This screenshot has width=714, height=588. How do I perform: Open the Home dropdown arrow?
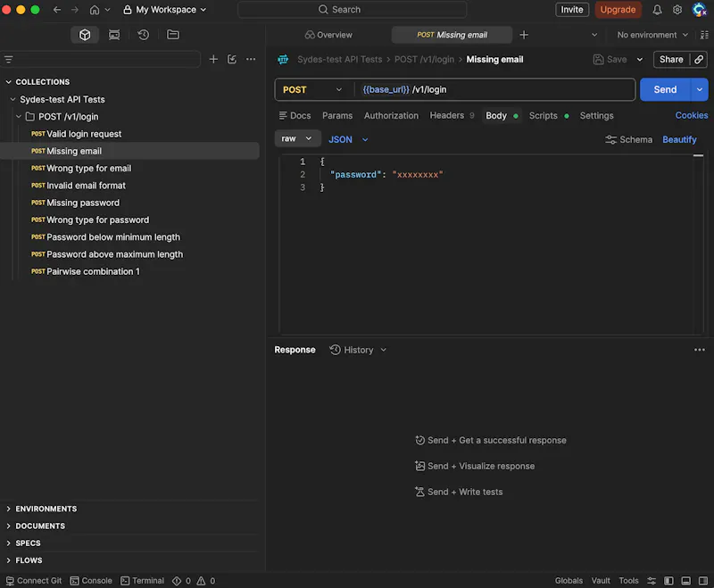(107, 10)
